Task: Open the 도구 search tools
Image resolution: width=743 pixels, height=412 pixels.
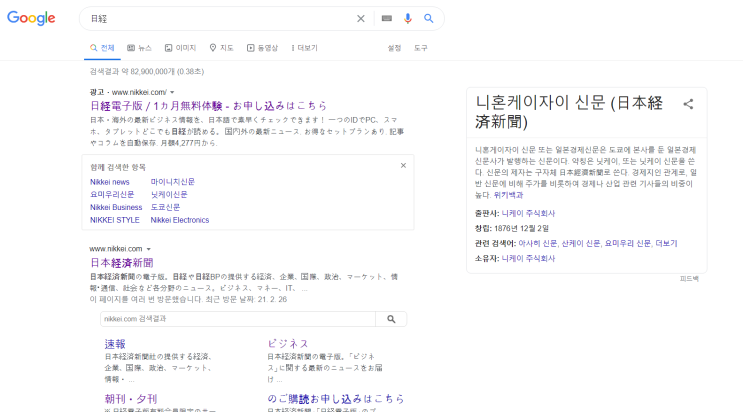Action: pyautogui.click(x=421, y=48)
